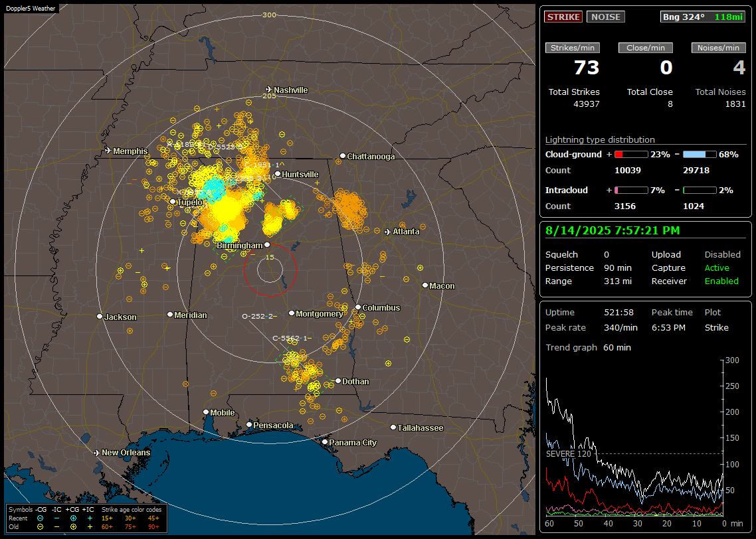The image size is (756, 539).
Task: Click the Trend graph 60 min value
Action: [617, 348]
